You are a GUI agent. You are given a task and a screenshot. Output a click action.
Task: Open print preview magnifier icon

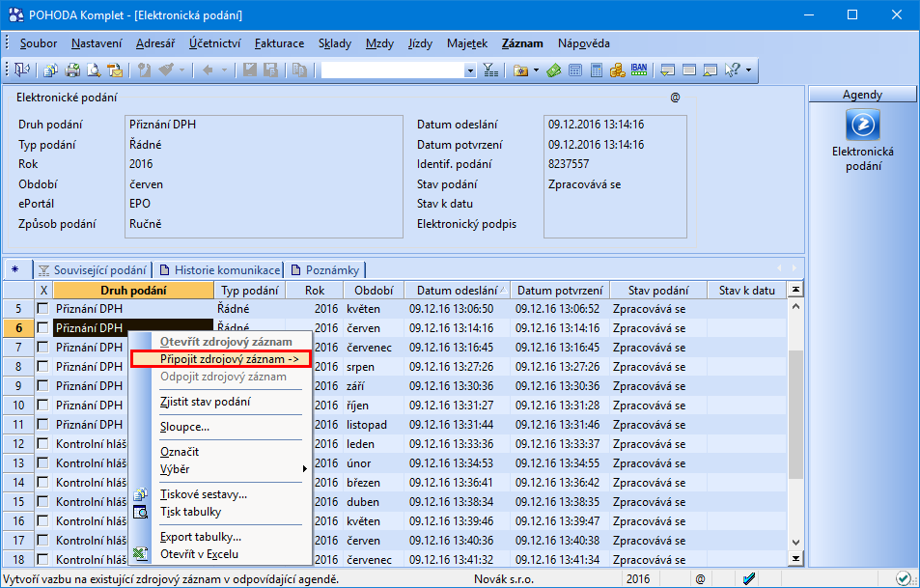(x=94, y=70)
